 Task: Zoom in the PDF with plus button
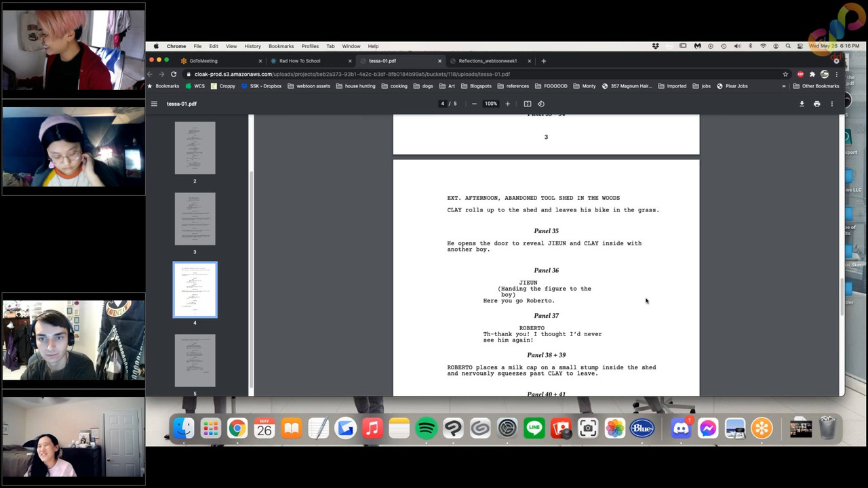click(x=507, y=104)
